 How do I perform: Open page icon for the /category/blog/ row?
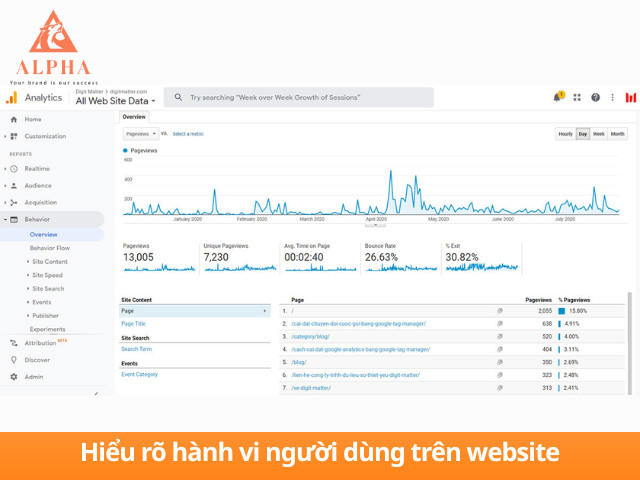(x=500, y=337)
